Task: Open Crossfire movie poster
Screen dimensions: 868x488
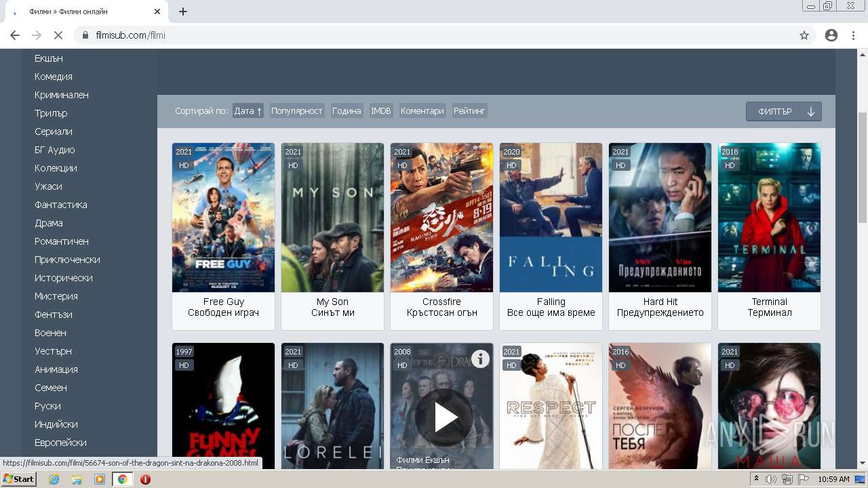Action: [x=441, y=218]
